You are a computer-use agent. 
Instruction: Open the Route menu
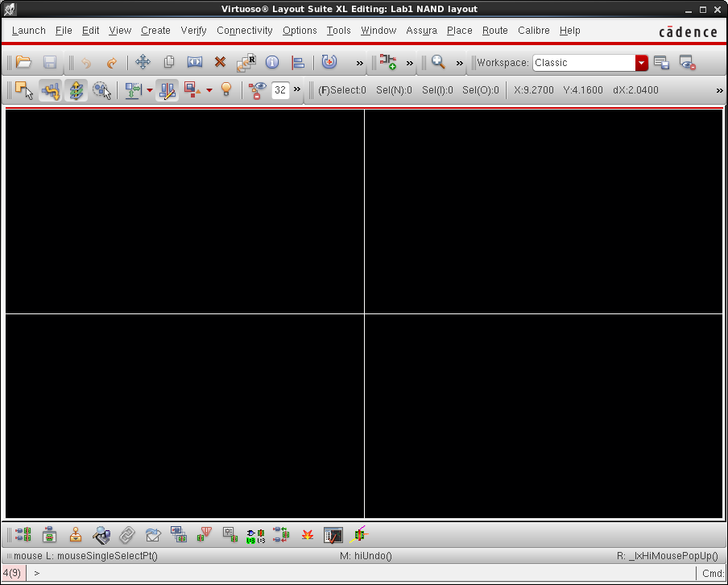[x=495, y=30]
